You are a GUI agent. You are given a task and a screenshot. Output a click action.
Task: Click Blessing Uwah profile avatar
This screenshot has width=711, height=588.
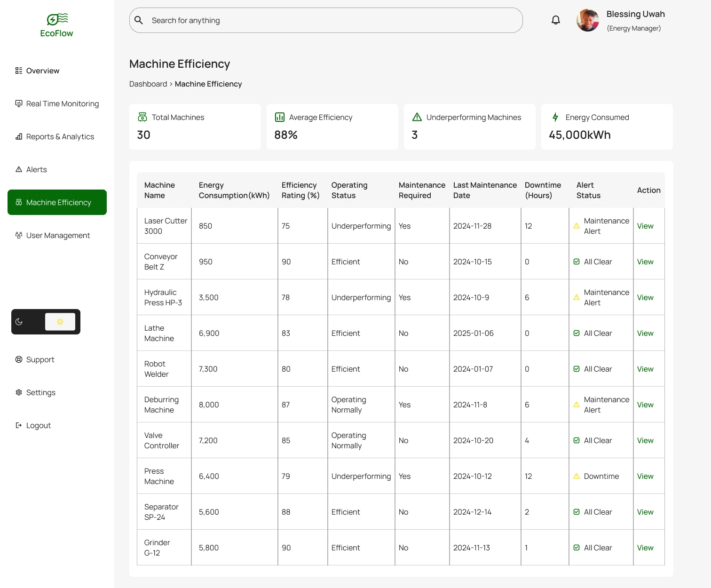tap(588, 21)
